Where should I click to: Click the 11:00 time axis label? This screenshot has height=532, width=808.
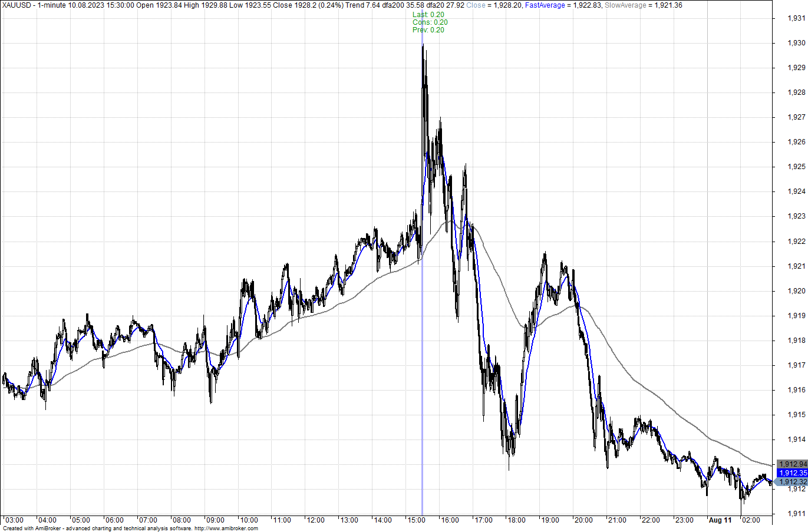point(282,520)
